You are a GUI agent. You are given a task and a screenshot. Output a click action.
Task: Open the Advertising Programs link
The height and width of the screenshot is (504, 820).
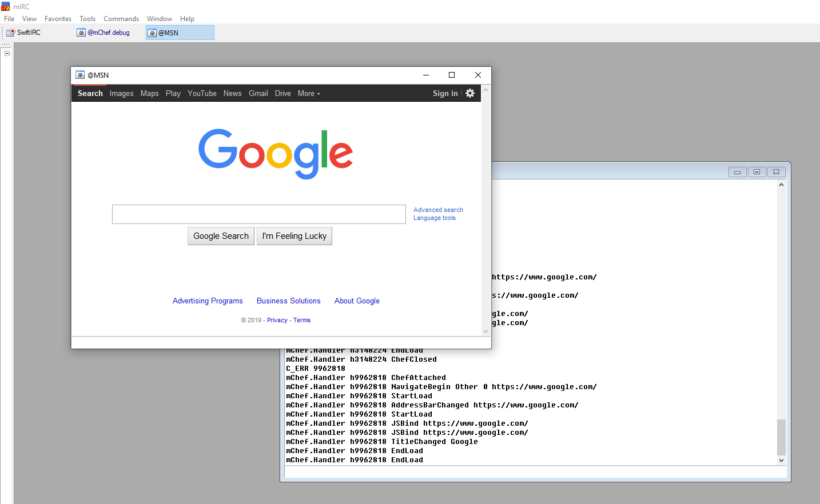pyautogui.click(x=208, y=301)
